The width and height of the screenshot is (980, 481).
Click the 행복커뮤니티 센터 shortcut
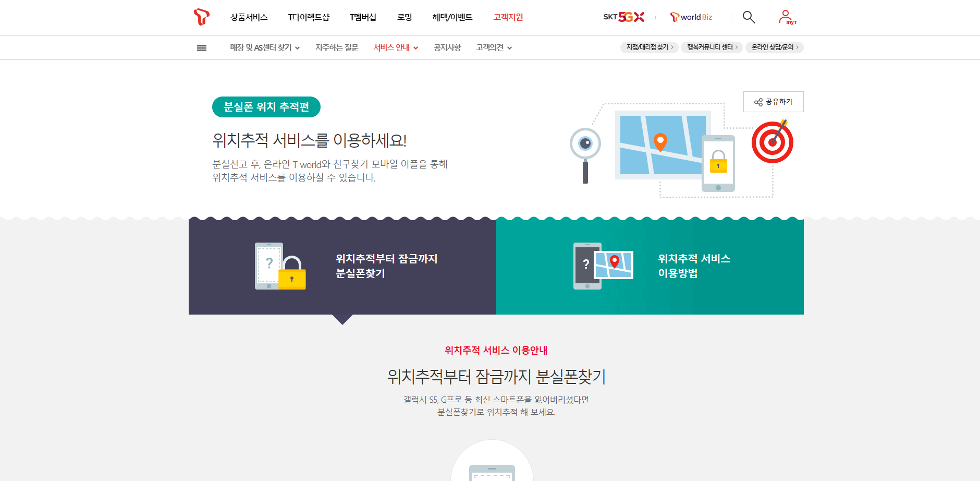712,47
